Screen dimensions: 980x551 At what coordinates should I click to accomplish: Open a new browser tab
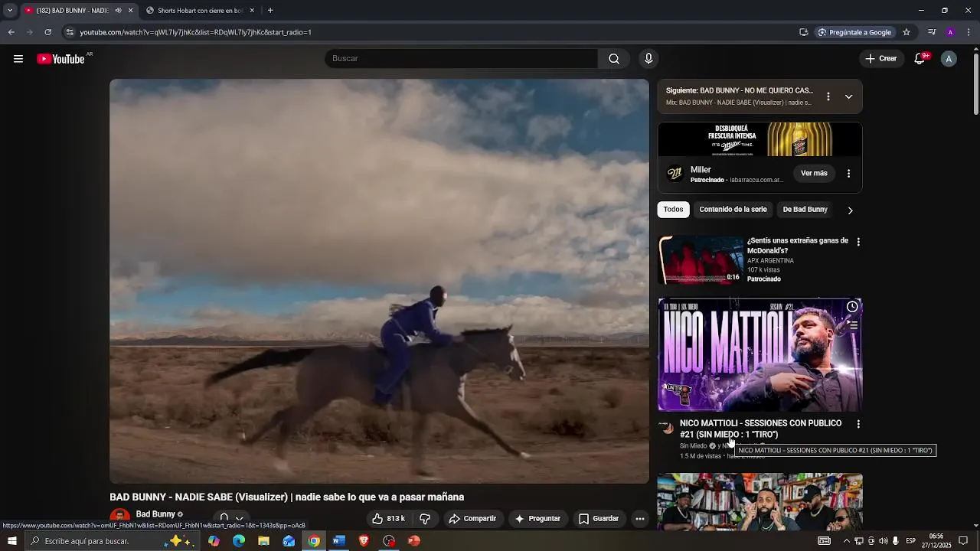270,11
